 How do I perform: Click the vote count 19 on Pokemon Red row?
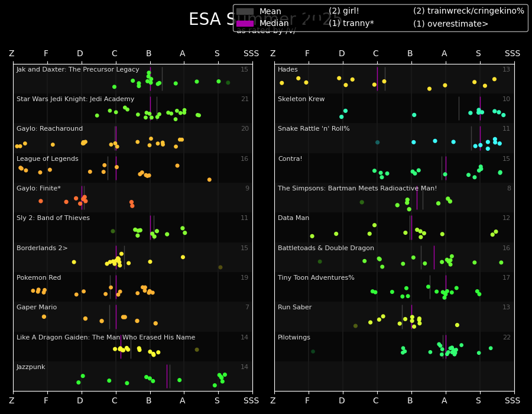coord(244,277)
